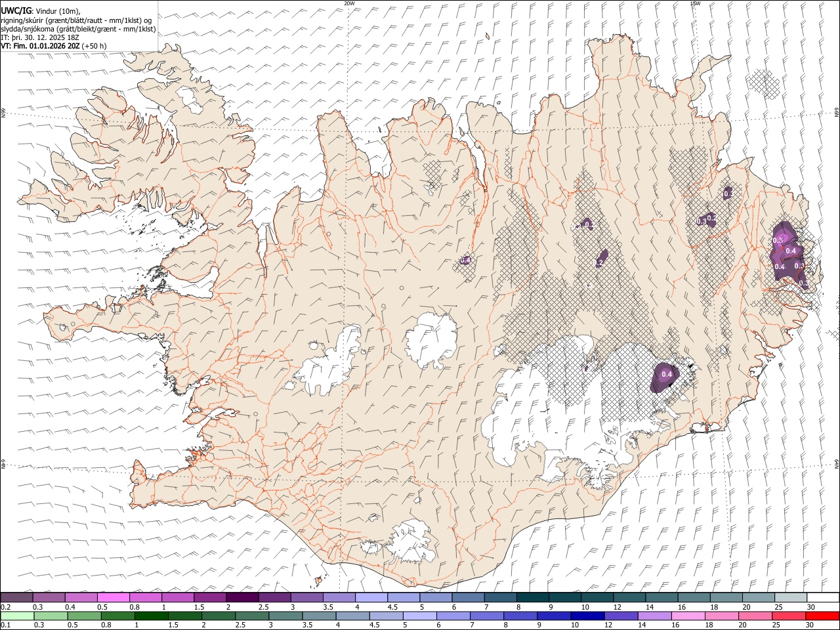
Task: Pick the 0.3 swatch on the purple scale
Action: point(49,598)
